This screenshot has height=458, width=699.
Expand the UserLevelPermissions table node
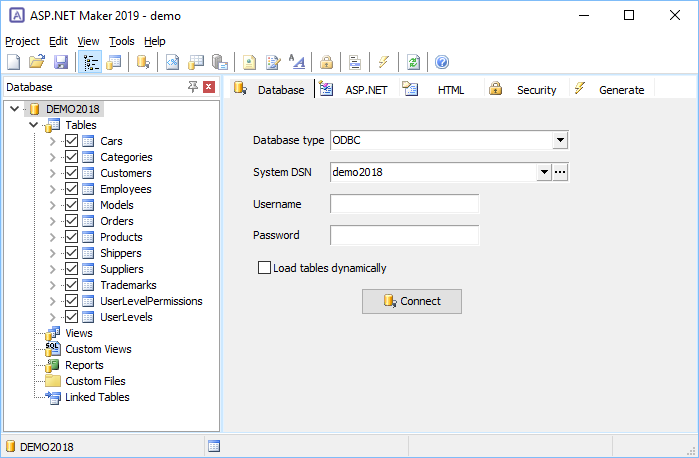pos(53,301)
